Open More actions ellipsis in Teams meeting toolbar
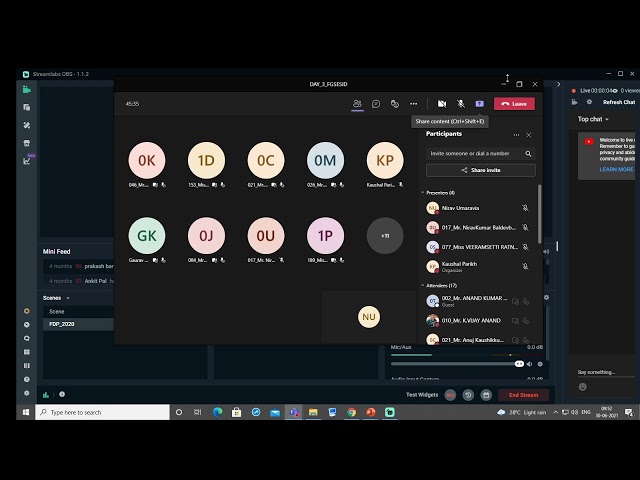Image resolution: width=640 pixels, height=480 pixels. 413,104
